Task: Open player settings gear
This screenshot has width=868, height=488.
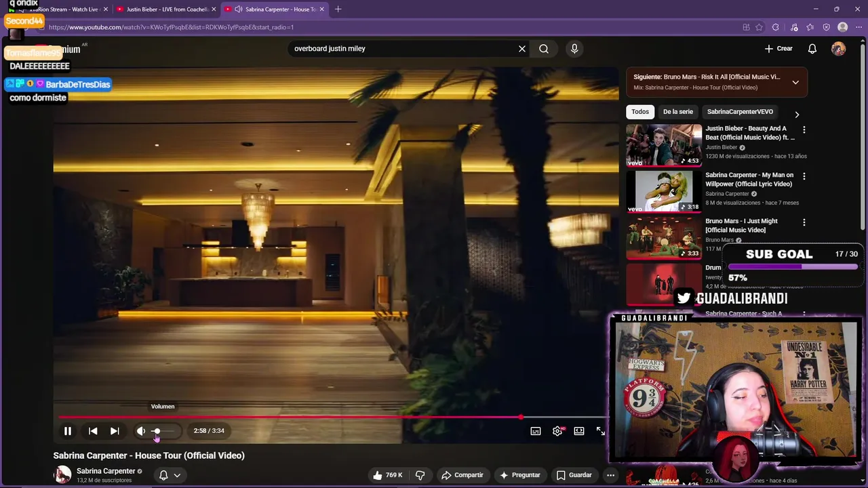Action: (x=557, y=431)
